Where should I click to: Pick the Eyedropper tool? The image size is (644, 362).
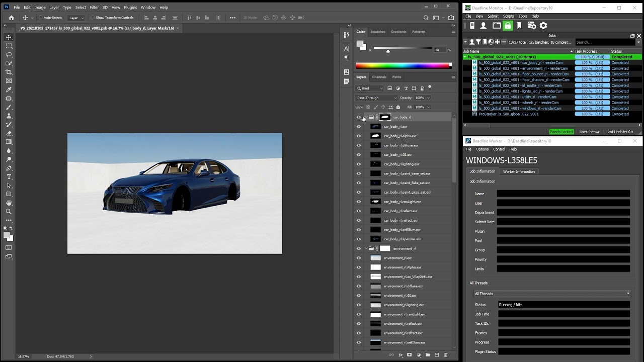[x=9, y=89]
